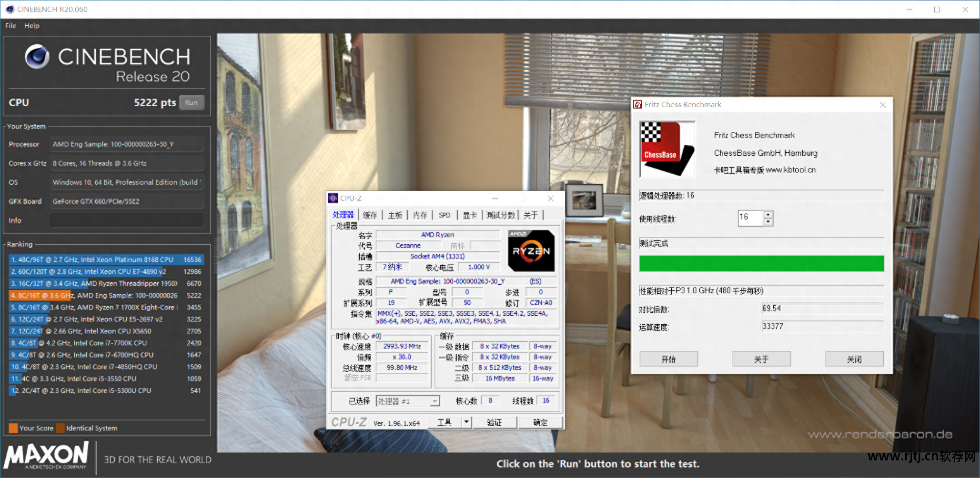Switch to the 内存 tab in CPU-Z
The width and height of the screenshot is (980, 478).
tap(420, 215)
